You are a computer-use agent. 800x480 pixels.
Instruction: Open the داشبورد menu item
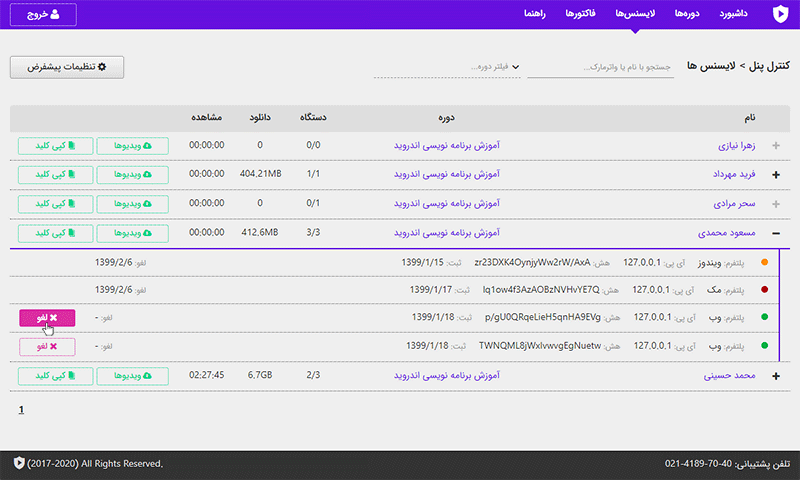733,14
